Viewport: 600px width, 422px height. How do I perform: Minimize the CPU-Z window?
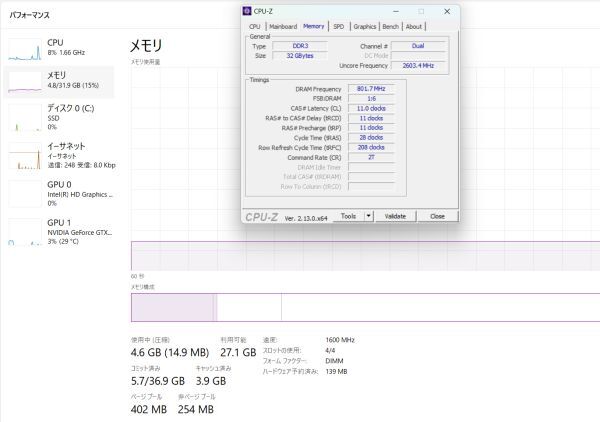pos(396,11)
